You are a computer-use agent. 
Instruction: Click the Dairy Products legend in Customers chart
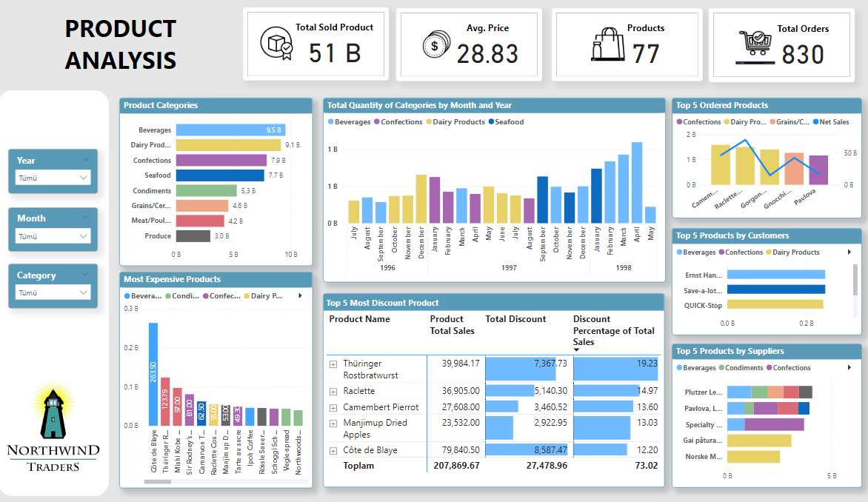(x=792, y=252)
